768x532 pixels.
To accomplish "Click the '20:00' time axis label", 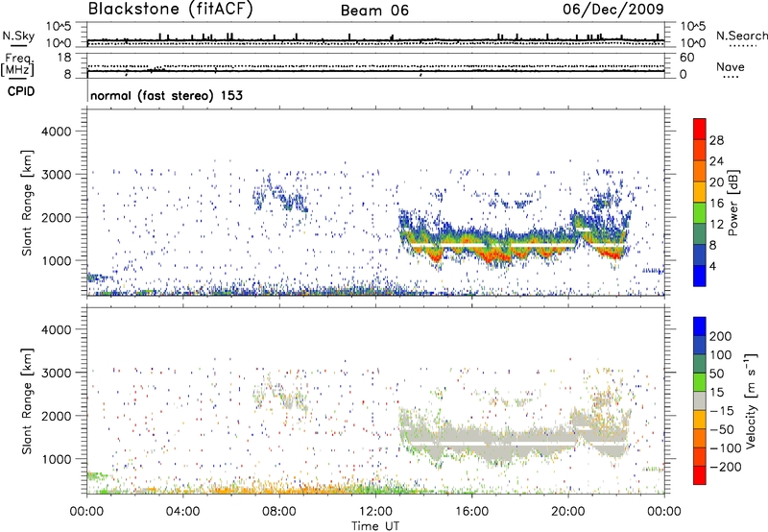I will (x=568, y=512).
